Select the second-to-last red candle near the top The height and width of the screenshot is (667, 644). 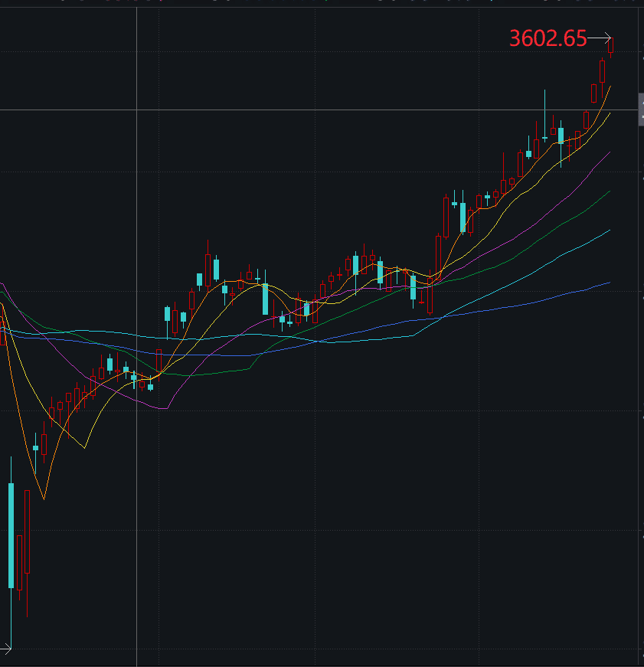click(x=603, y=71)
